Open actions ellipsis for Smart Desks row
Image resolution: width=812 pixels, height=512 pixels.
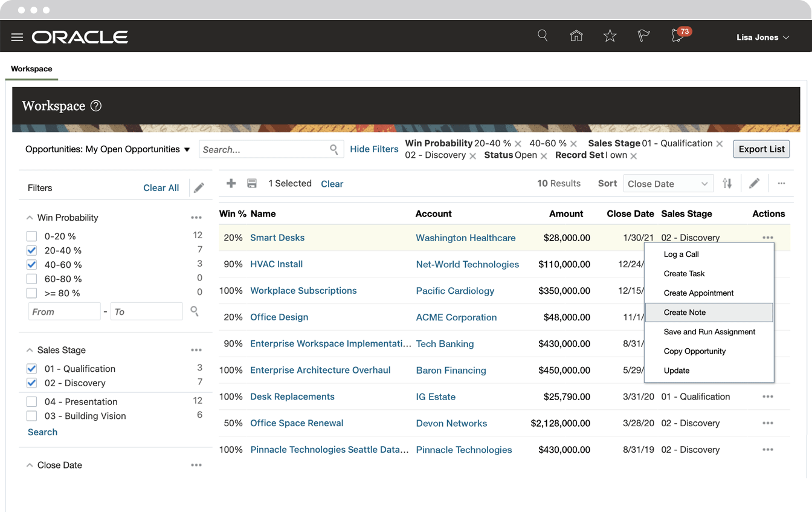tap(768, 238)
